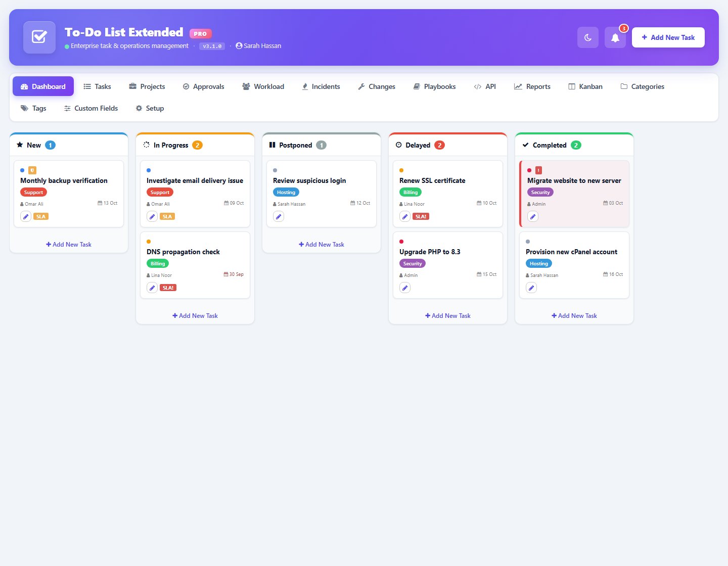Click Add New Task in Postponed column
The image size is (728, 566).
click(322, 245)
